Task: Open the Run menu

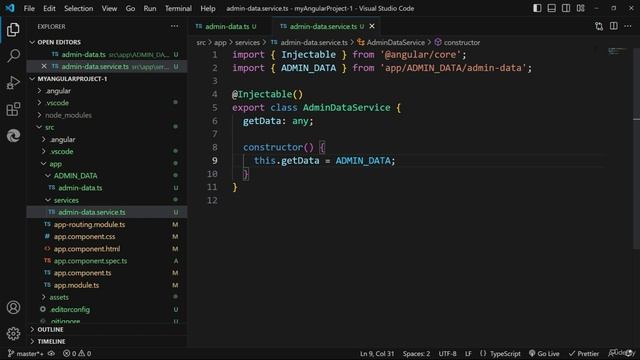Action: [150, 8]
